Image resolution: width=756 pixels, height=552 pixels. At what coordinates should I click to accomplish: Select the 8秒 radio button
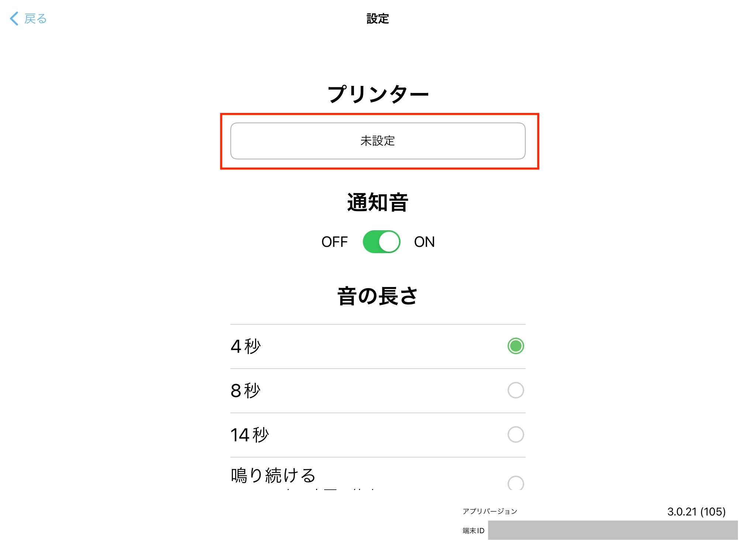pyautogui.click(x=515, y=390)
